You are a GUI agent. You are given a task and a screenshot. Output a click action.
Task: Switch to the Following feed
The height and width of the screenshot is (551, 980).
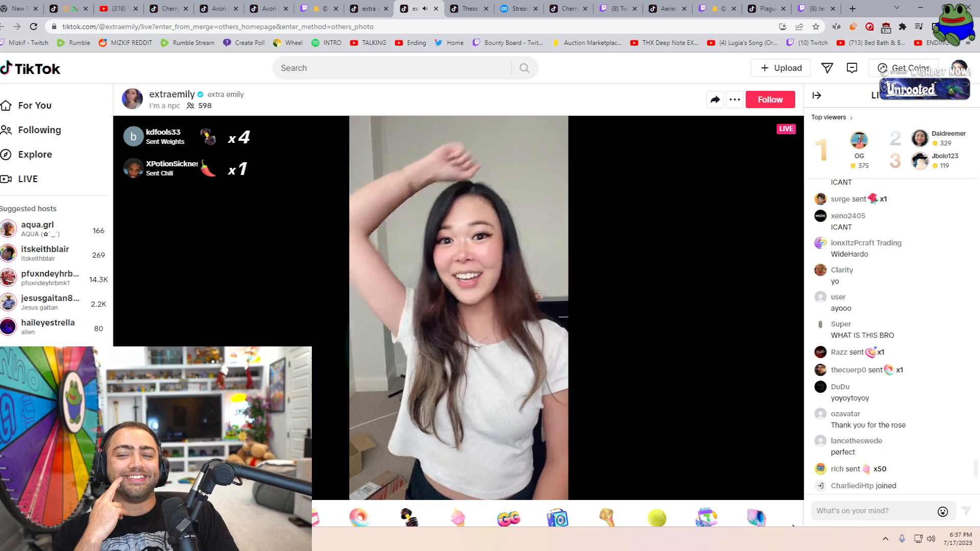point(39,130)
